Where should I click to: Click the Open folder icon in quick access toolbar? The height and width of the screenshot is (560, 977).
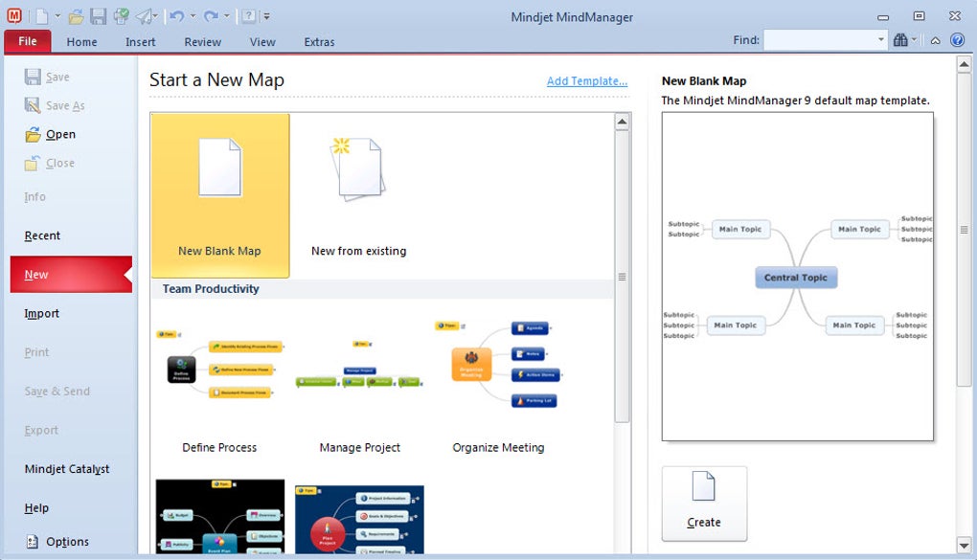(76, 16)
